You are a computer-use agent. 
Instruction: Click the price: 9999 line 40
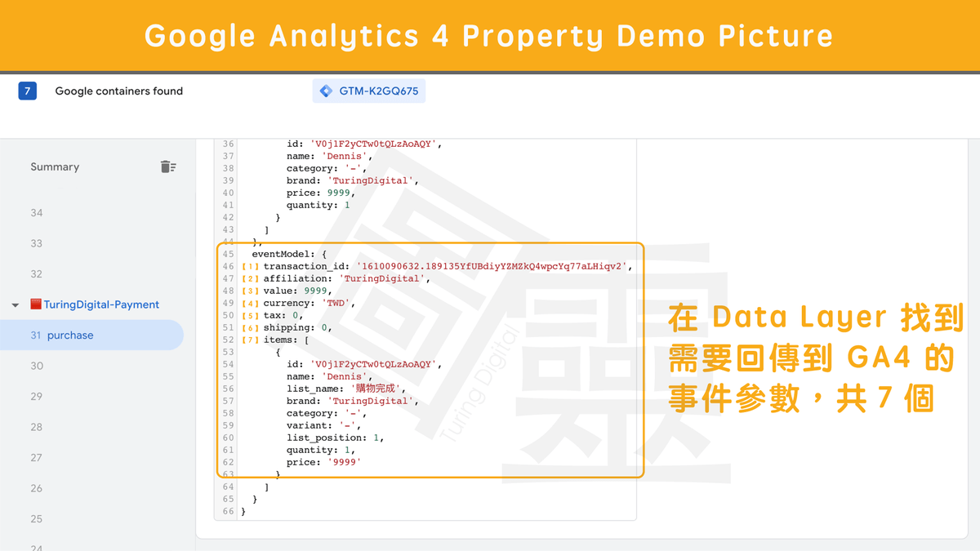click(x=321, y=193)
